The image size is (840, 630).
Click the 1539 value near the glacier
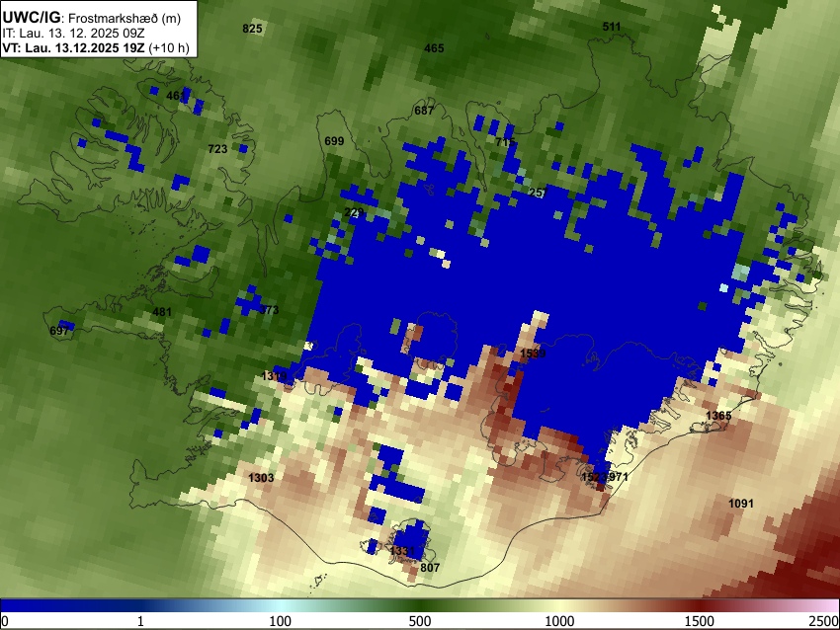click(533, 354)
